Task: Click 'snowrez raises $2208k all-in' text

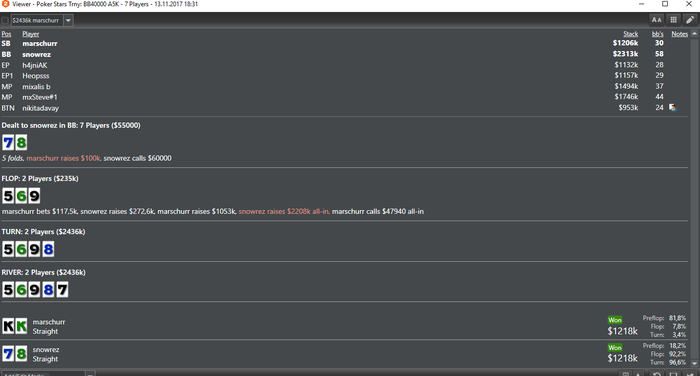Action: (x=284, y=211)
